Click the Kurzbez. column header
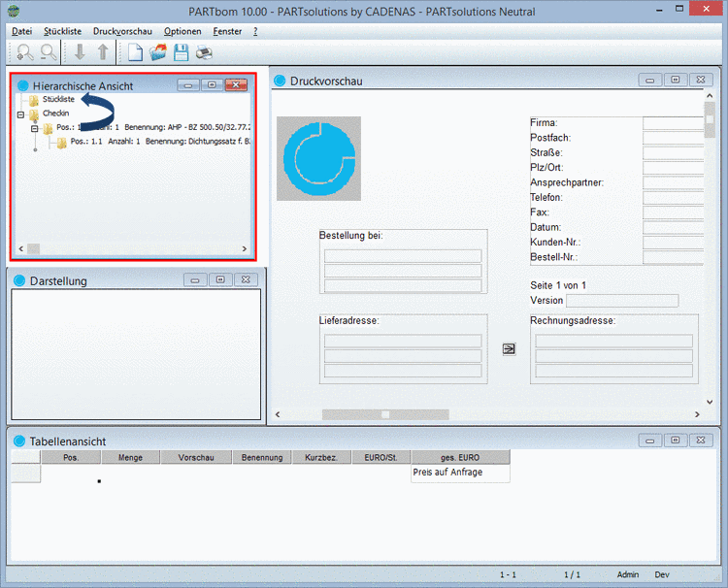The height and width of the screenshot is (588, 728). point(321,457)
